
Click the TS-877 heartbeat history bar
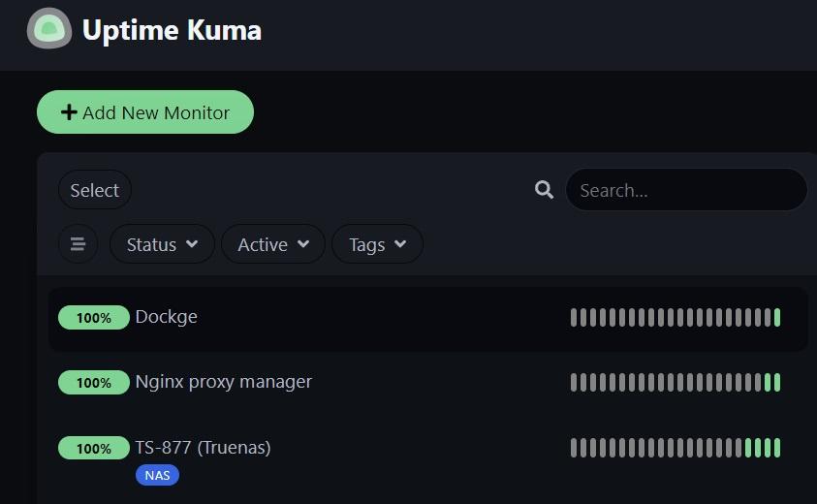coord(675,448)
